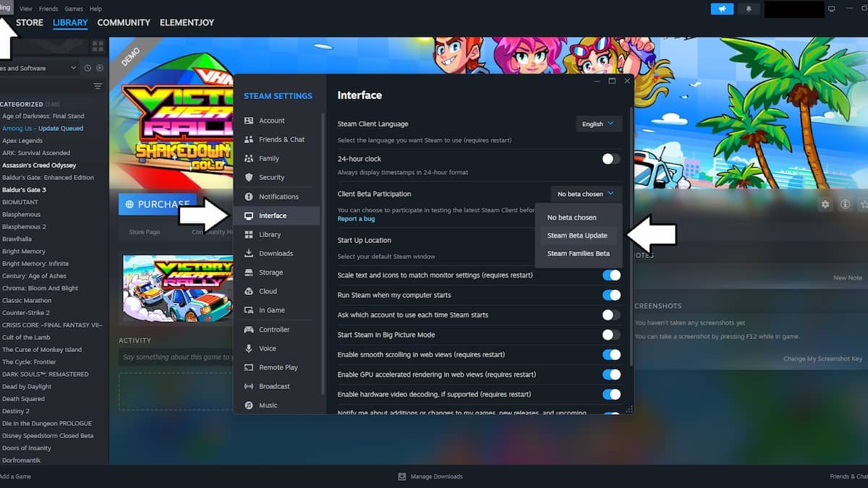Open Downloads category in Steam Settings
The height and width of the screenshot is (488, 868).
click(x=276, y=253)
